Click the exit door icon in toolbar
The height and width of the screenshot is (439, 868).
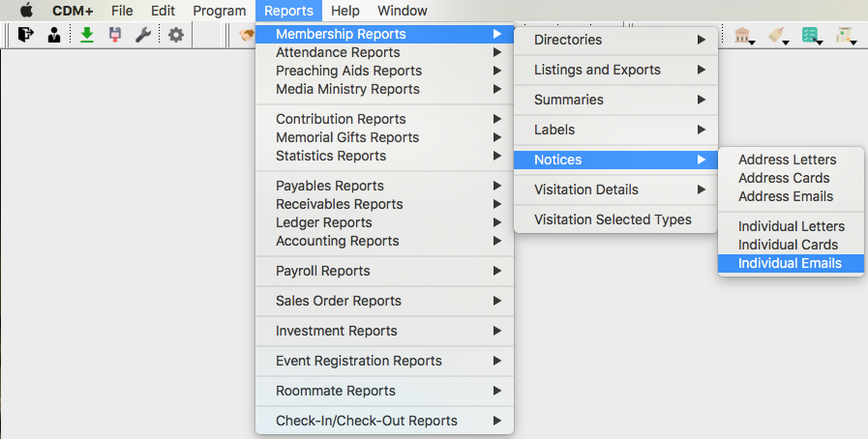click(x=26, y=35)
